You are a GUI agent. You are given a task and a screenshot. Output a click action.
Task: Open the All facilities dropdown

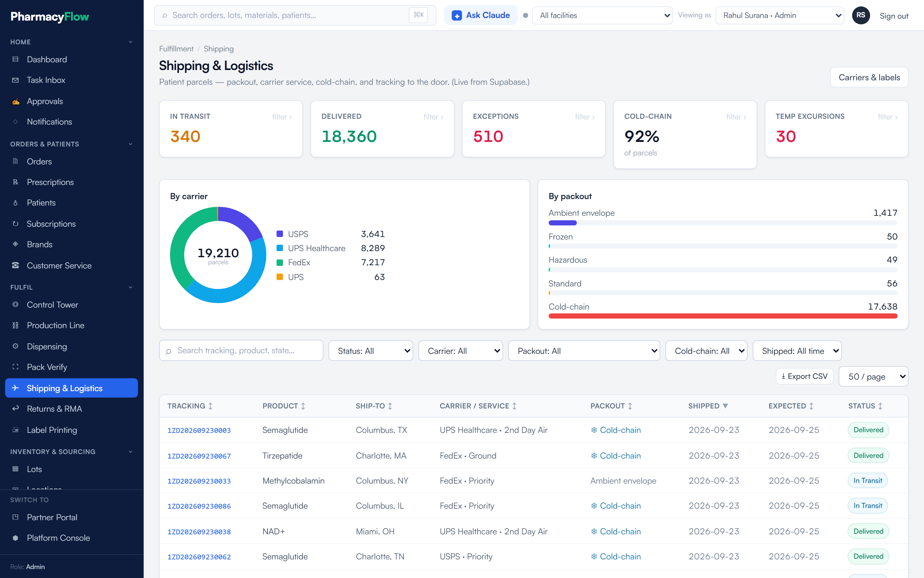click(x=602, y=15)
